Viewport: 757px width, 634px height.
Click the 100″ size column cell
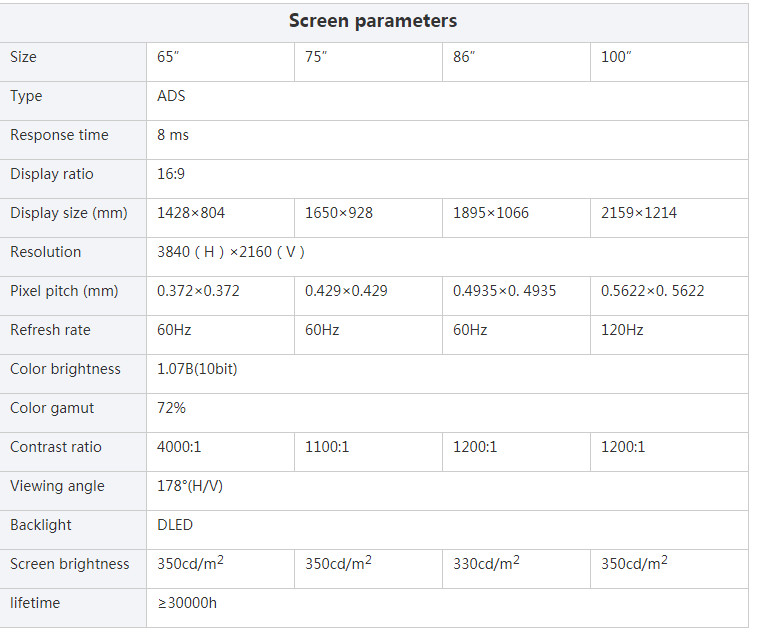(x=616, y=57)
